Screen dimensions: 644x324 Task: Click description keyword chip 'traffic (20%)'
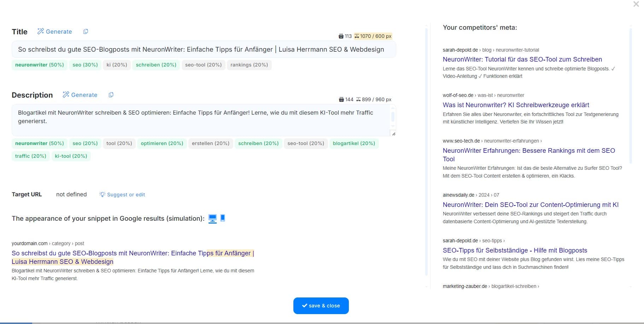[31, 156]
